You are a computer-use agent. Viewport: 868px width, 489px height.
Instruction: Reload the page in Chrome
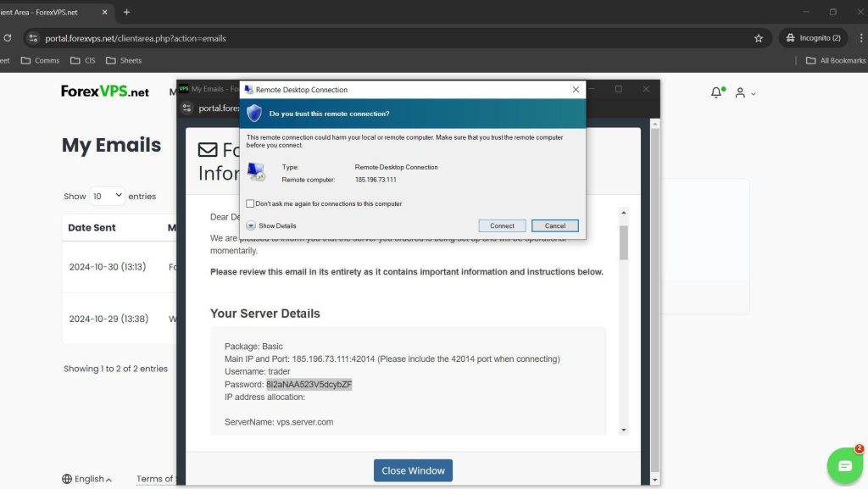pyautogui.click(x=7, y=38)
